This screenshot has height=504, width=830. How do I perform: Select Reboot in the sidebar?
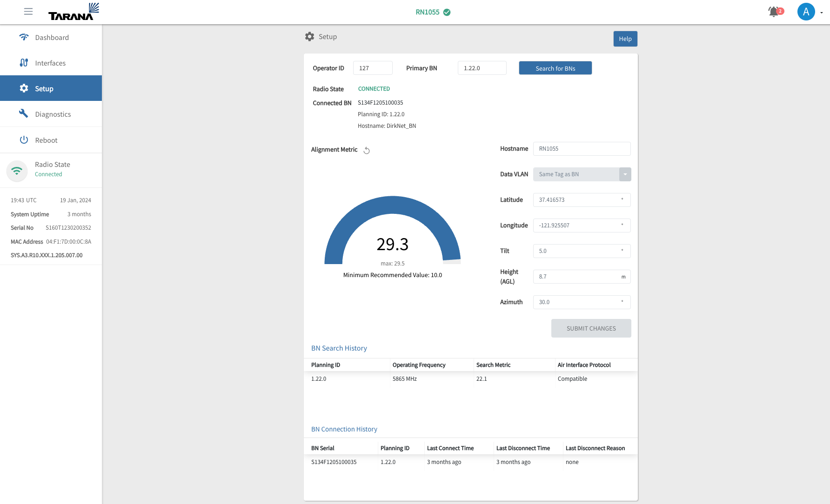(46, 140)
